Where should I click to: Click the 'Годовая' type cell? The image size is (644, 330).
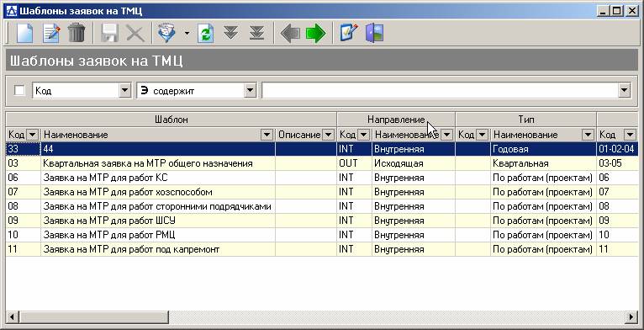(x=543, y=149)
